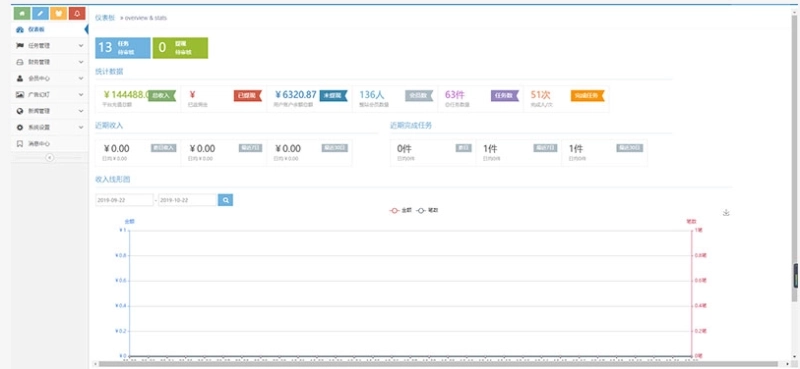Open the dashboard item with gauge icon
This screenshot has height=369, width=800.
coord(49,29)
